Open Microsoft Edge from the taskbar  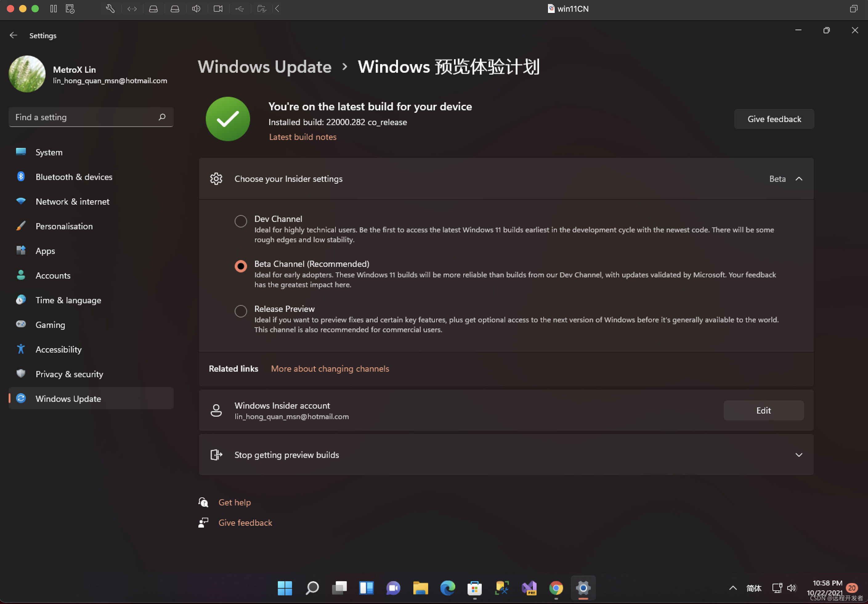(x=447, y=587)
